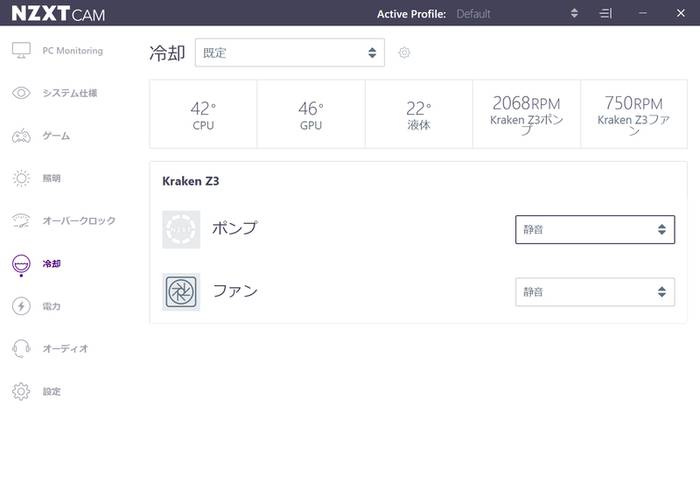This screenshot has height=504, width=700.
Task: Close the NZXT CAM window
Action: [x=680, y=13]
